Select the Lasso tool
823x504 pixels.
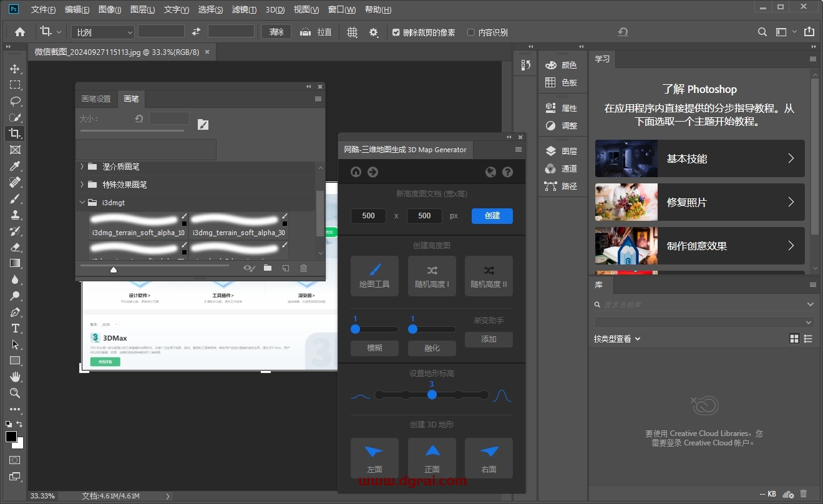click(15, 101)
